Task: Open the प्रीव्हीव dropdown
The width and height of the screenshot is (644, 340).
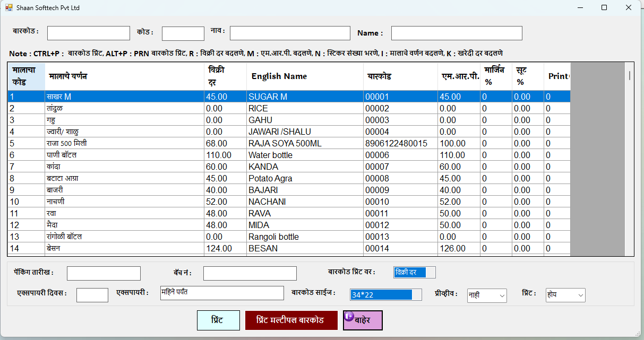Action: pos(487,295)
